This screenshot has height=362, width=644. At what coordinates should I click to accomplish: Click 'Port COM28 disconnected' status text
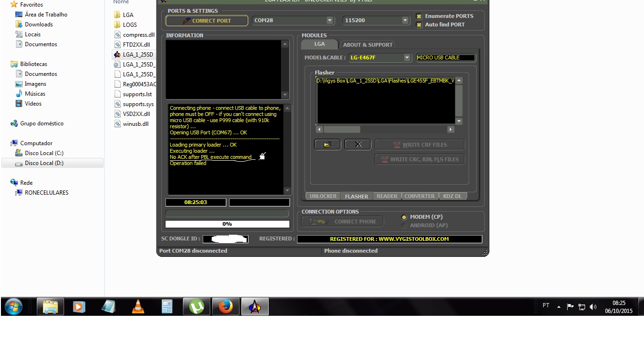point(193,251)
